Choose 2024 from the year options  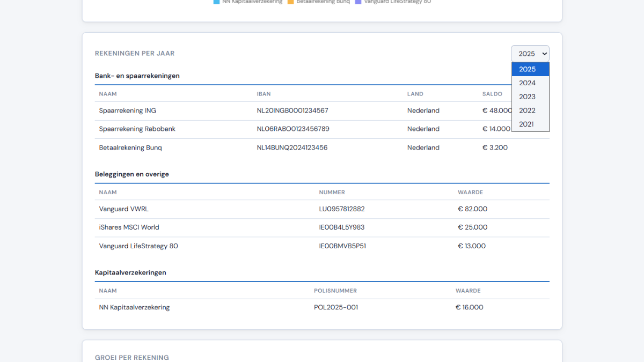coord(530,83)
